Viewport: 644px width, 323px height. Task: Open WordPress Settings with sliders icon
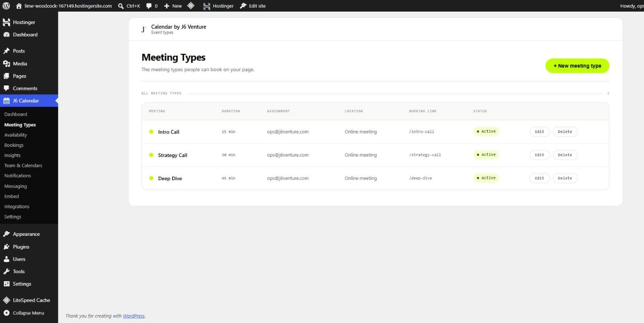point(29,284)
